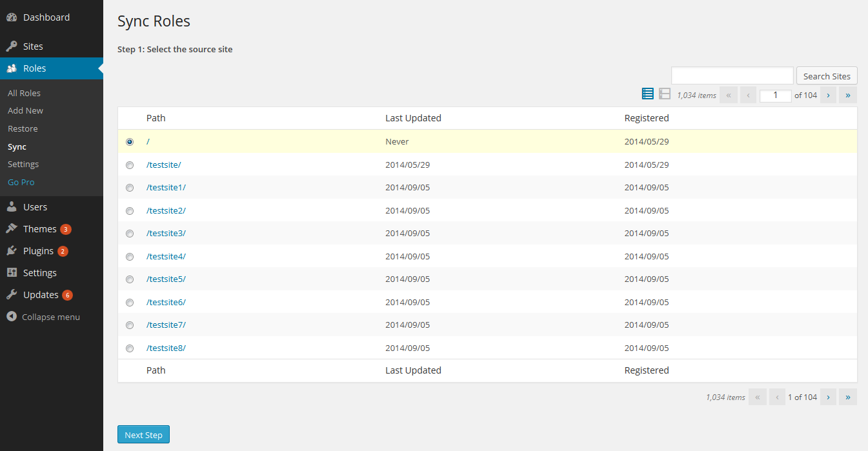Open the Sites menu item
Screen dimensions: 868x451
click(x=52, y=46)
